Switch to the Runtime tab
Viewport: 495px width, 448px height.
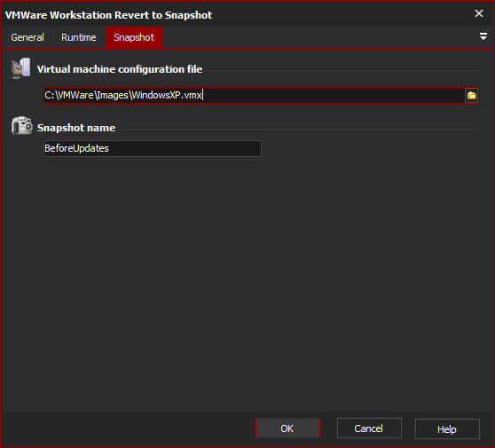79,37
